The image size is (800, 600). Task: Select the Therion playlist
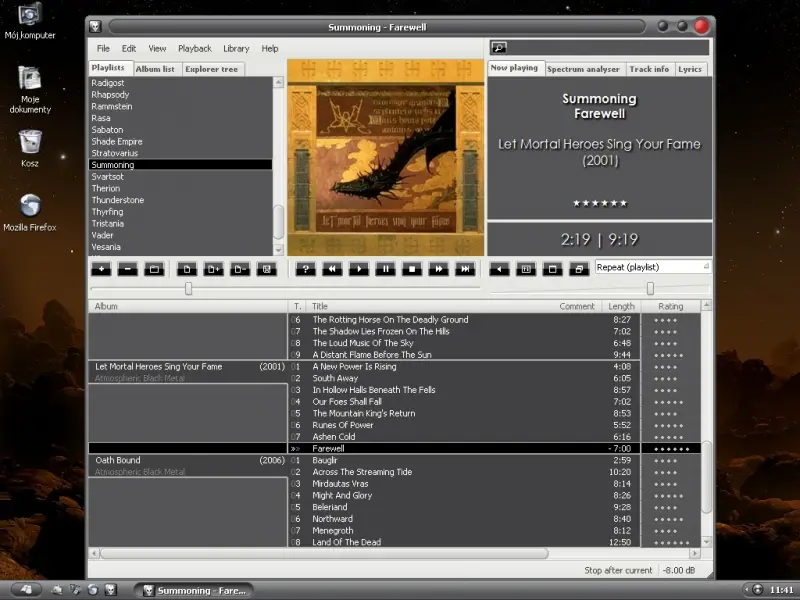click(181, 188)
